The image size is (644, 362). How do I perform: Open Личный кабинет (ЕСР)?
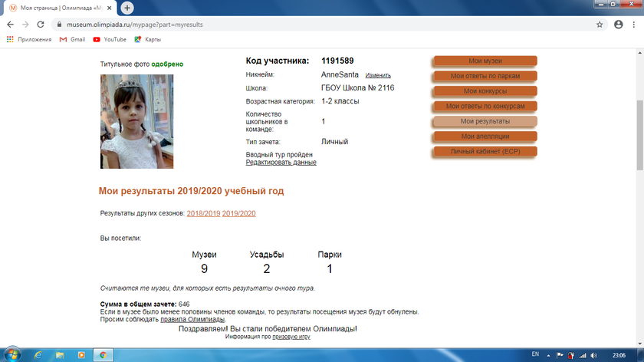[x=485, y=152]
